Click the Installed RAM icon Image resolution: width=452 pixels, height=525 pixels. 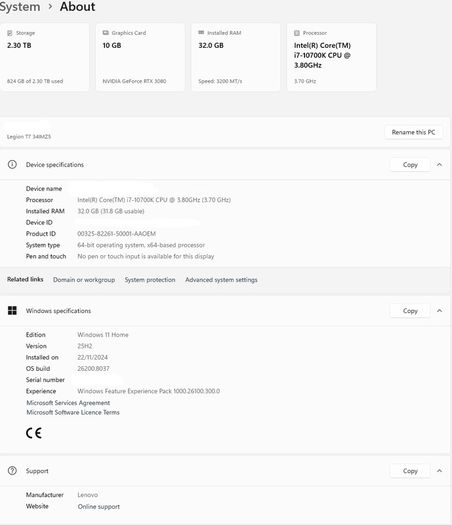(201, 32)
